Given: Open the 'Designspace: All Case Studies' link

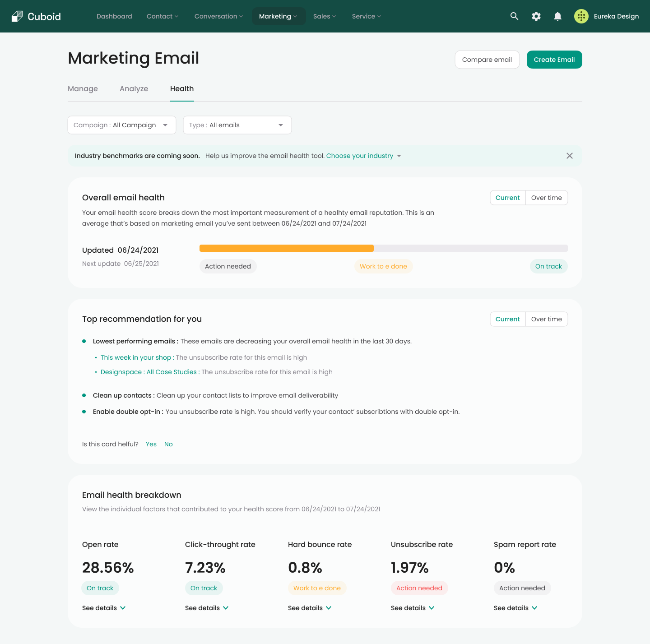Looking at the screenshot, I should point(149,372).
